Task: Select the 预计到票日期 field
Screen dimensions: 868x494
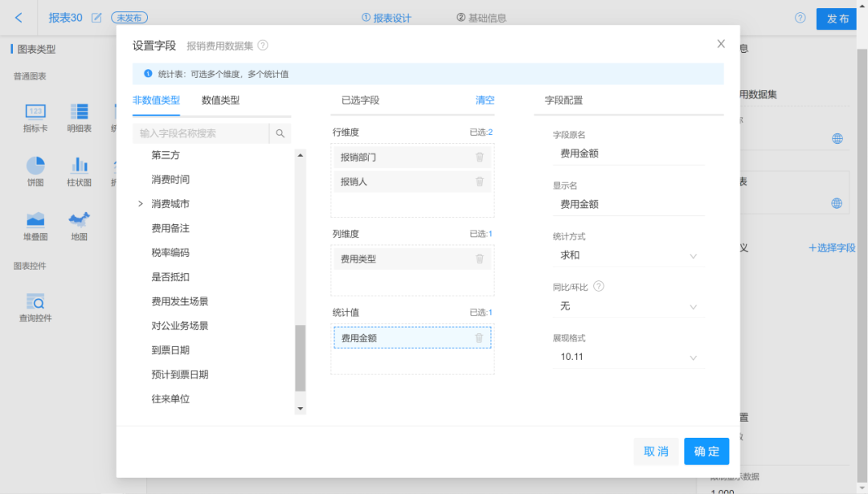Action: point(180,374)
